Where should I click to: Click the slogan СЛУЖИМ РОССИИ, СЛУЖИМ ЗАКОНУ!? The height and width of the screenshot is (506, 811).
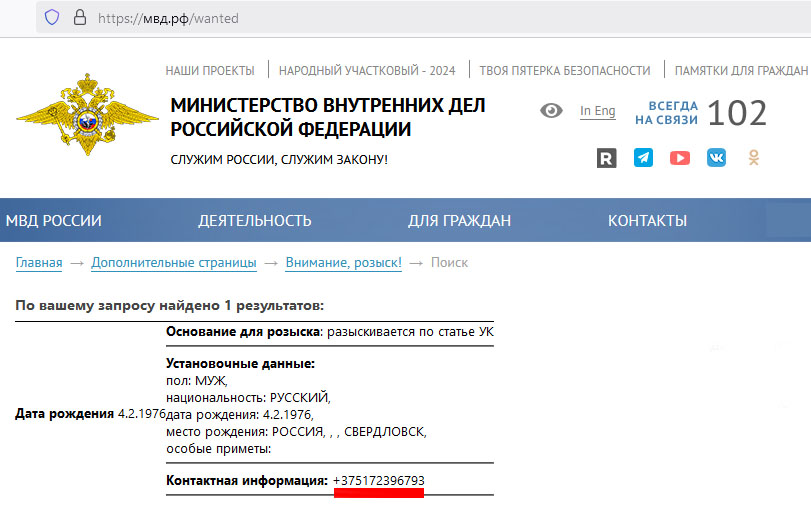coord(279,159)
